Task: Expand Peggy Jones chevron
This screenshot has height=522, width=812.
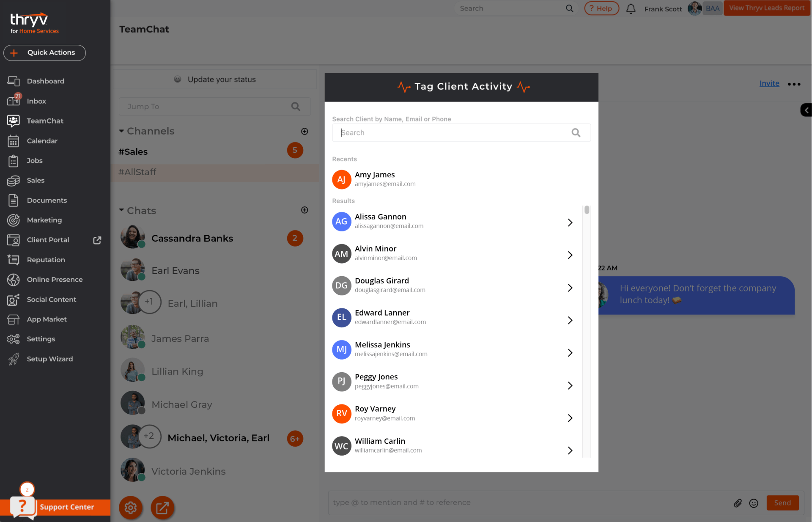Action: point(570,385)
